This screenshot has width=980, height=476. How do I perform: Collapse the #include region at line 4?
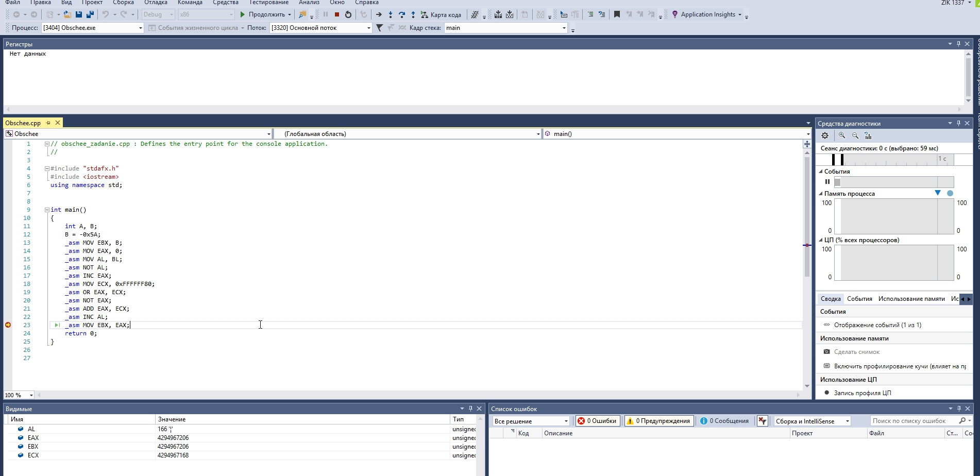pos(47,168)
